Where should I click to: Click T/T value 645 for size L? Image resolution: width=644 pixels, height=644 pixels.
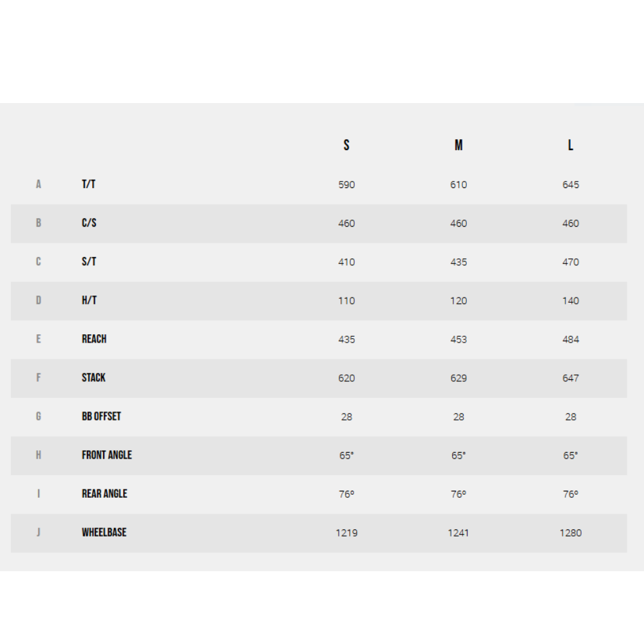(x=571, y=184)
